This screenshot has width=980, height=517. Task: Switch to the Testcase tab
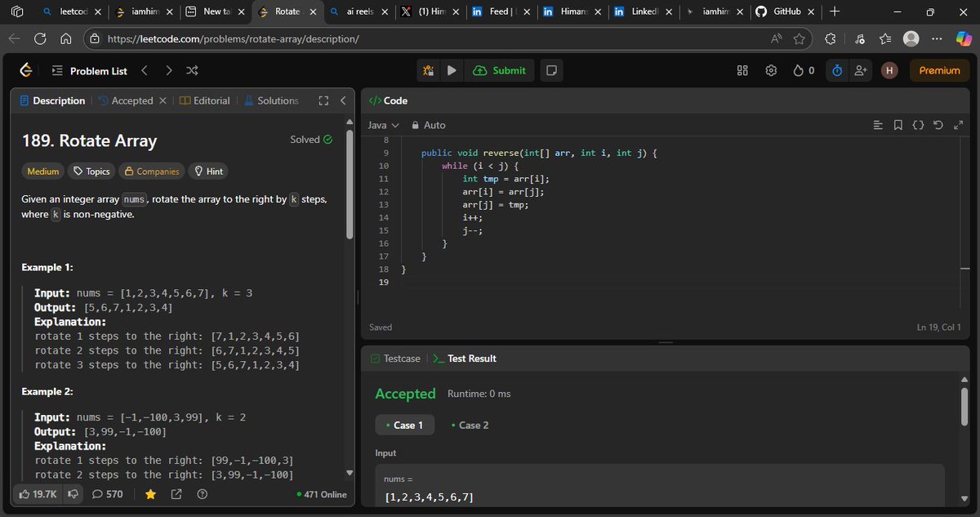pyautogui.click(x=396, y=359)
